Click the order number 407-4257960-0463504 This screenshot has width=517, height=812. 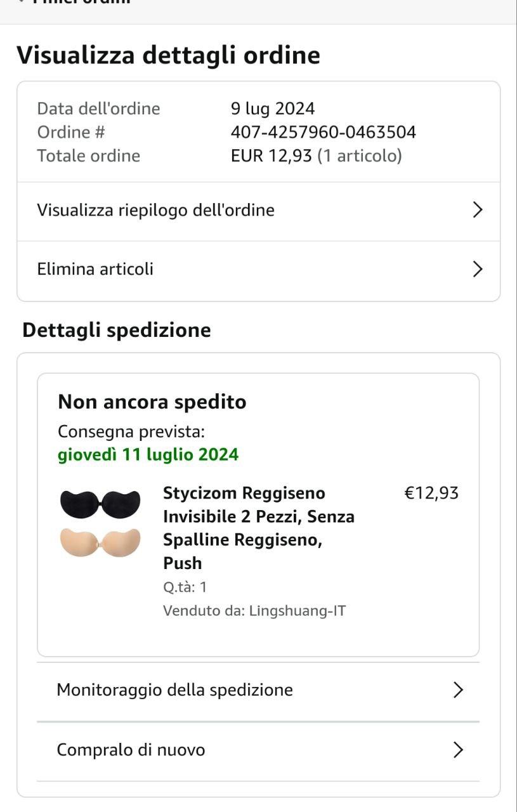tap(323, 132)
